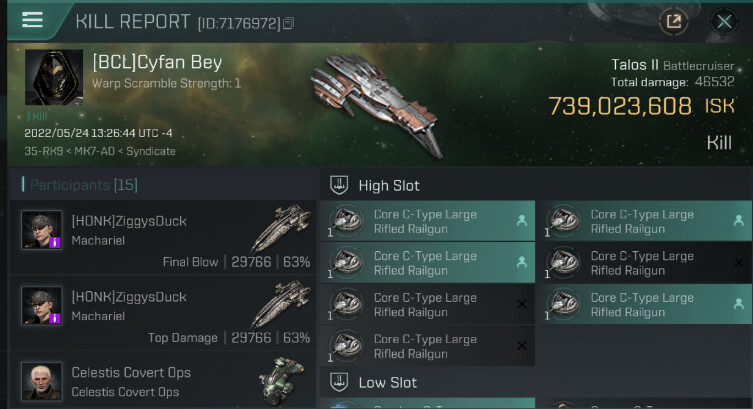Viewport: 753px width, 409px height.
Task: Select bottom-left Core C-Type railgun module
Action: tap(425, 346)
